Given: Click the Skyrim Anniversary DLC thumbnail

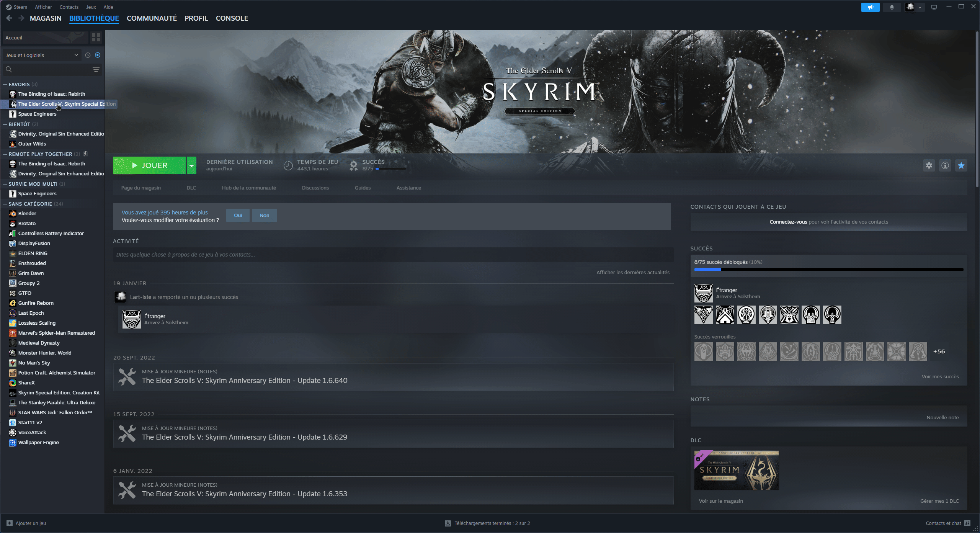Looking at the screenshot, I should tap(736, 470).
